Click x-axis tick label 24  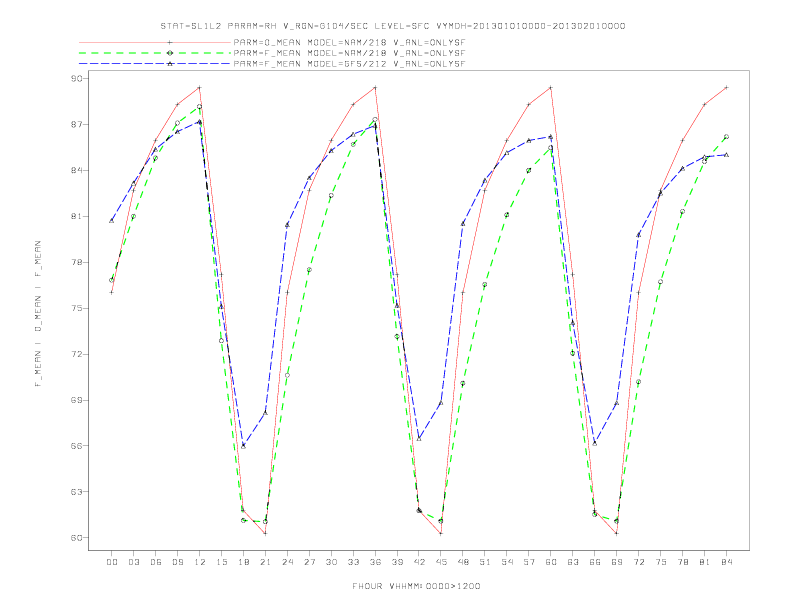click(x=287, y=562)
